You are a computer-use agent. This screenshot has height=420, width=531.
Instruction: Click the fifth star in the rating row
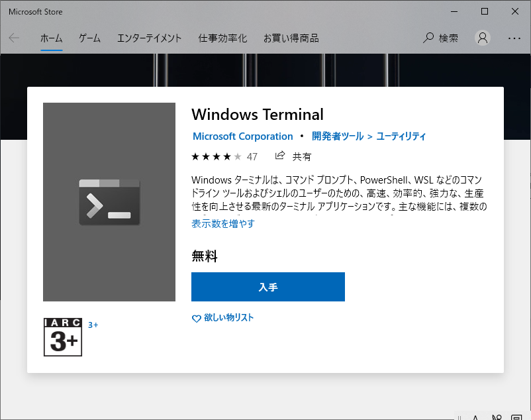(238, 156)
